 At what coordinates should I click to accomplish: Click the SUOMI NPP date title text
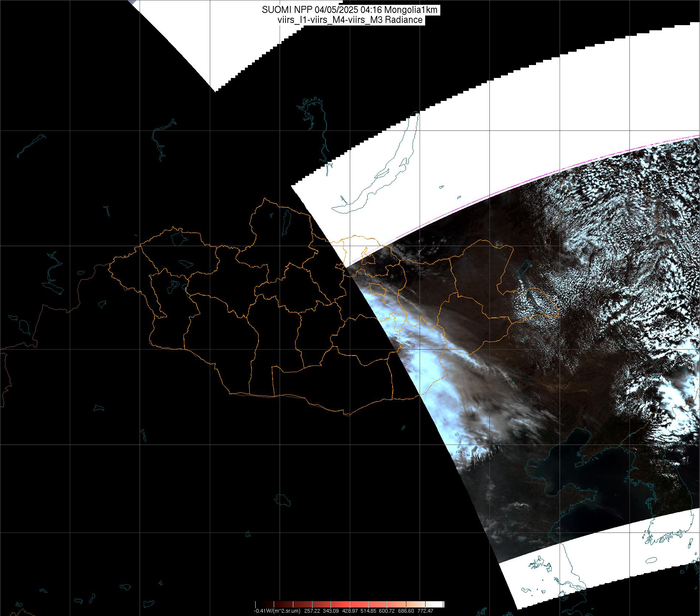[350, 10]
